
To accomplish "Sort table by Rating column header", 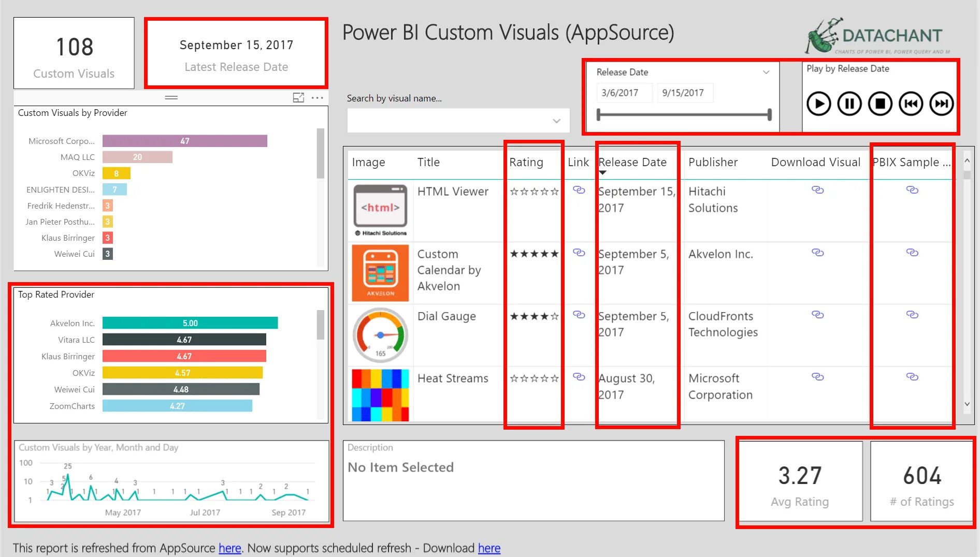I will (x=526, y=162).
